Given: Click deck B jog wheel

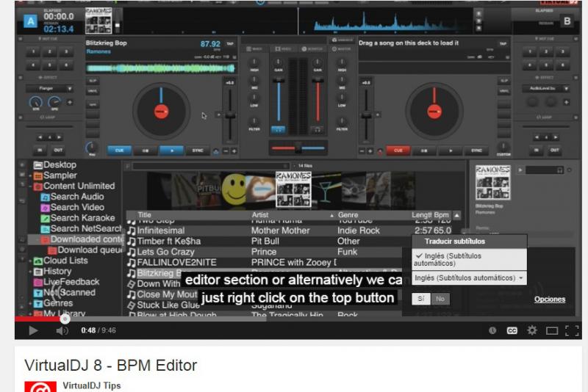Looking at the screenshot, I should 434,112.
